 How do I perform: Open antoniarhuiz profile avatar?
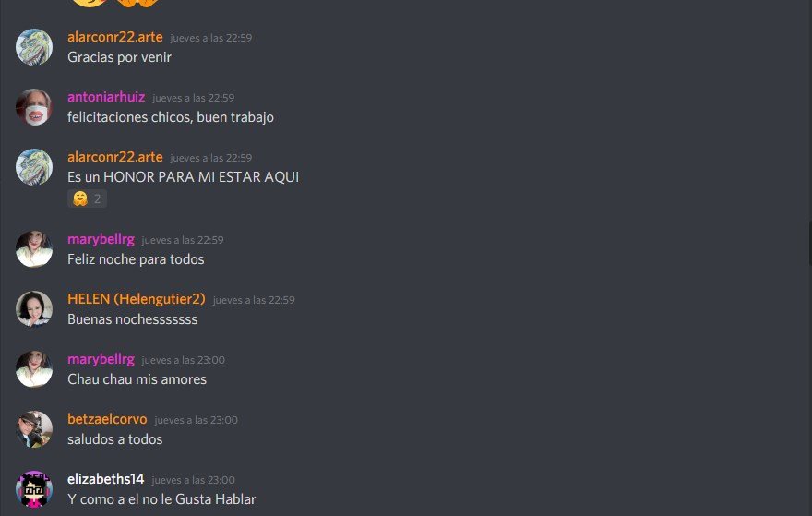pyautogui.click(x=34, y=107)
